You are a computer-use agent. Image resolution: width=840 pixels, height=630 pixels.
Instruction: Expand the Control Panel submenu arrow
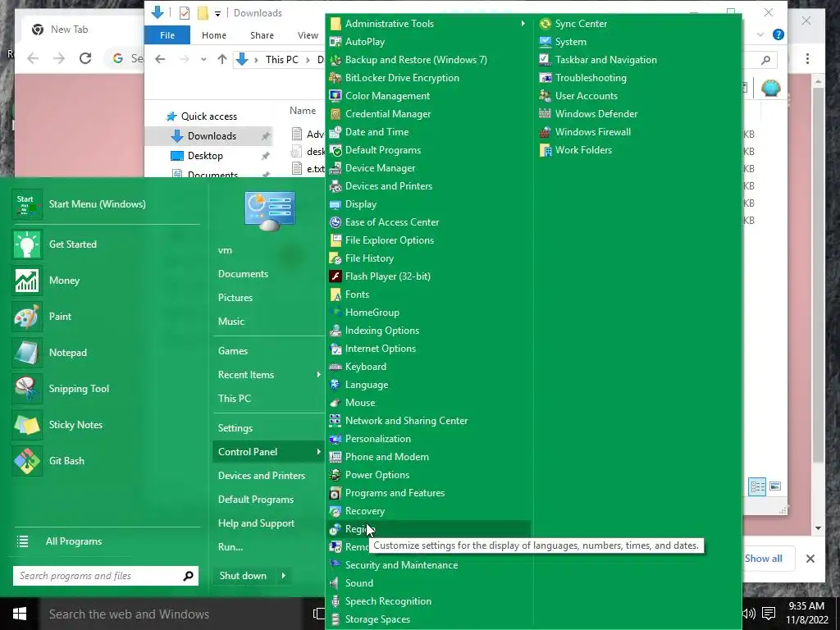coord(318,452)
